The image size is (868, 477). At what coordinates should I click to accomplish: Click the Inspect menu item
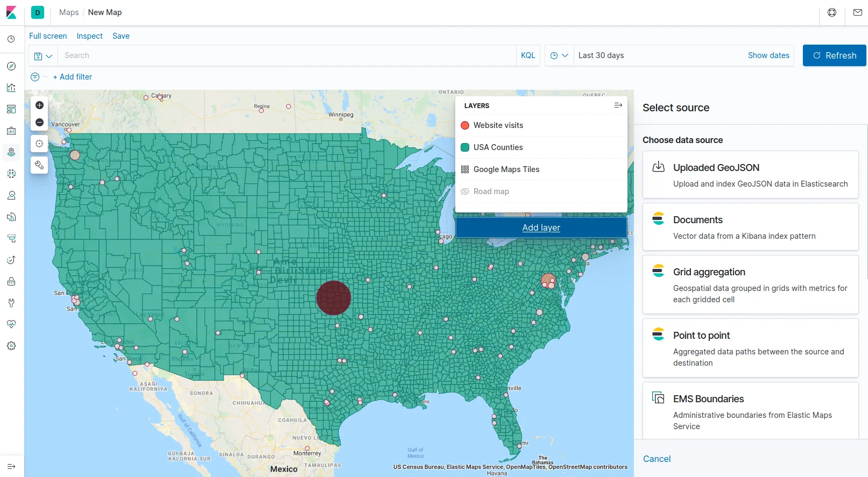tap(89, 36)
